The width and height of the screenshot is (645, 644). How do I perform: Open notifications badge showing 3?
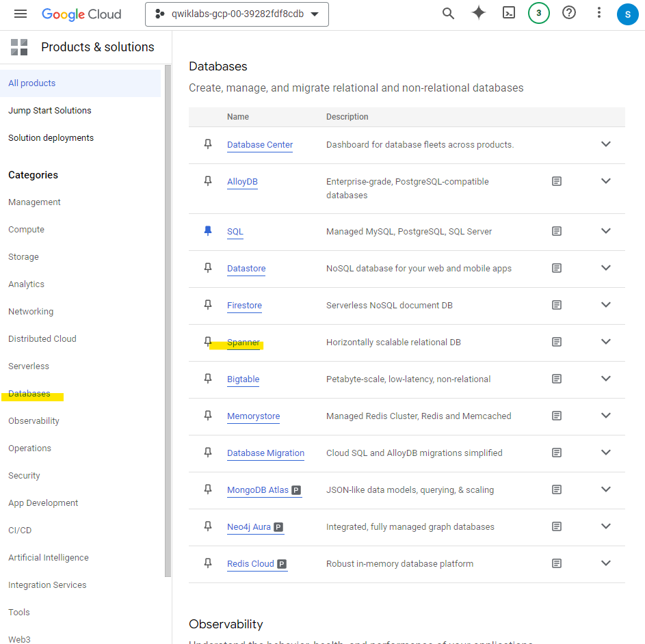[538, 13]
